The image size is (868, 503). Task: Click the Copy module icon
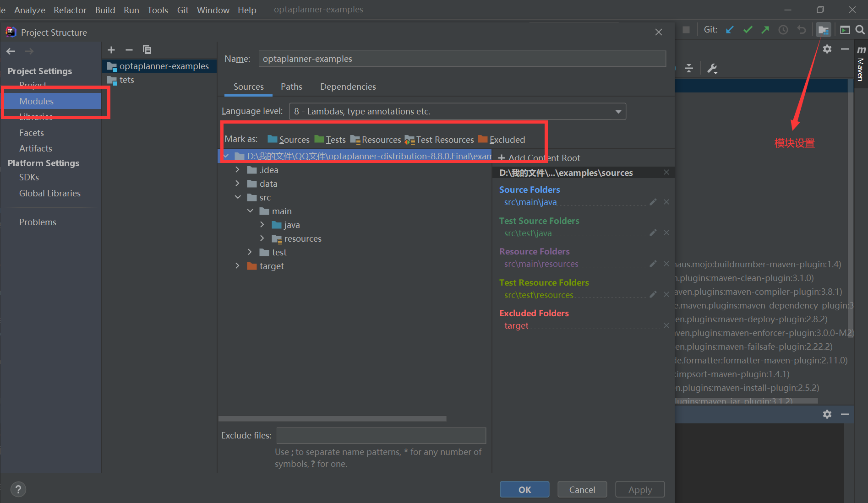(147, 50)
